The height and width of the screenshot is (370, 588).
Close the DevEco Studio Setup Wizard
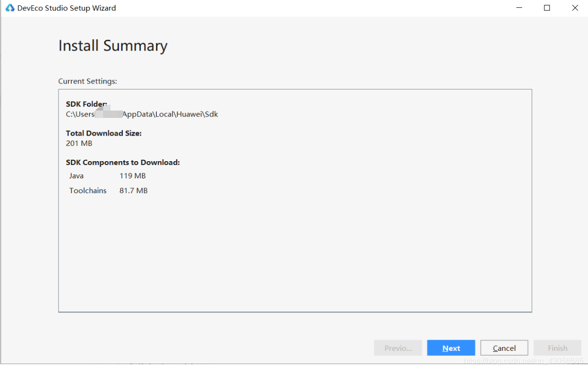[x=575, y=8]
